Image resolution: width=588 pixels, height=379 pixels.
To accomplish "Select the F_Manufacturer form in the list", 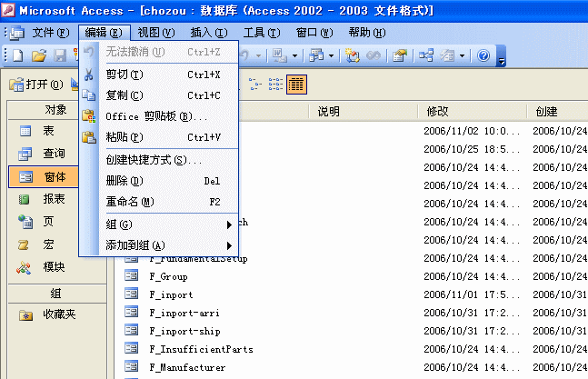I will point(187,368).
